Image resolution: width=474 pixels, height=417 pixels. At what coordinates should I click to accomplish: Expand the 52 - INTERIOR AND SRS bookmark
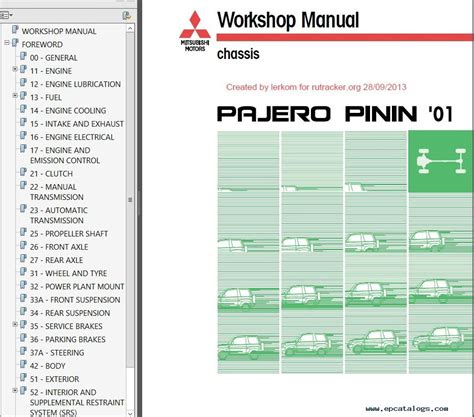(x=15, y=390)
